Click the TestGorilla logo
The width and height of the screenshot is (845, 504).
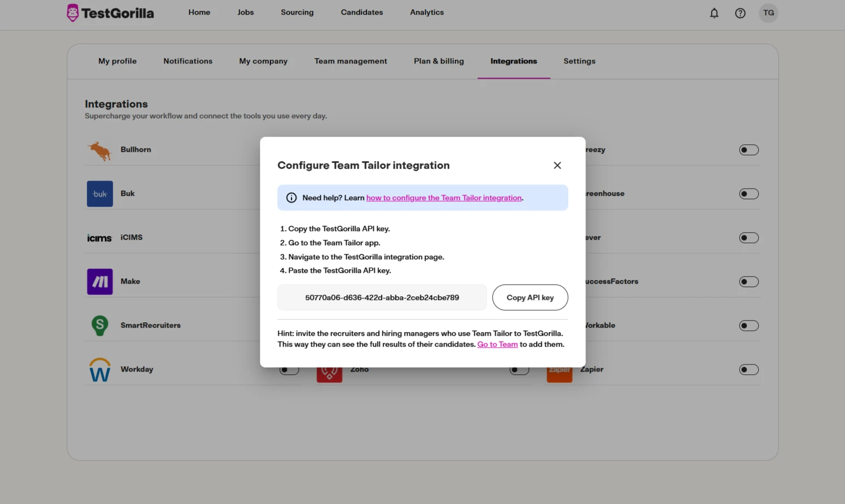[110, 12]
